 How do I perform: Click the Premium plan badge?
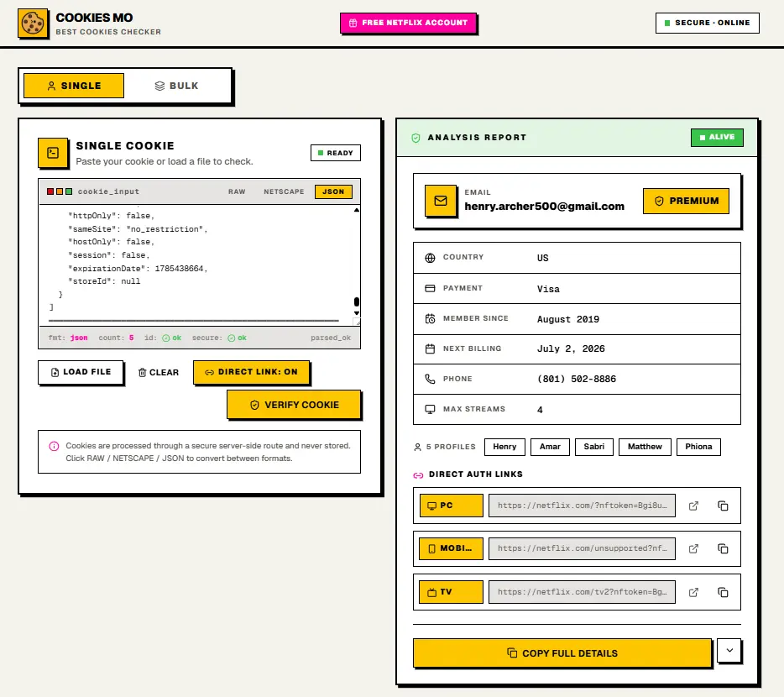click(686, 202)
